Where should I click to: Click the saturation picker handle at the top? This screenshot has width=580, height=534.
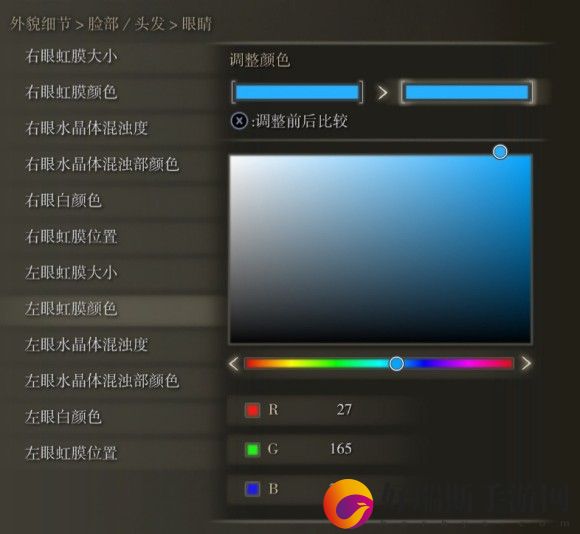click(x=500, y=152)
